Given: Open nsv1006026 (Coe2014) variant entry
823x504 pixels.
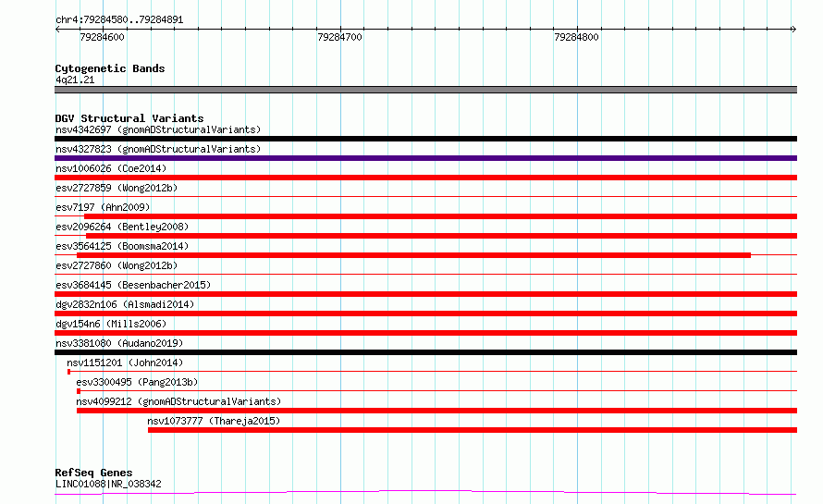Looking at the screenshot, I should tap(111, 168).
